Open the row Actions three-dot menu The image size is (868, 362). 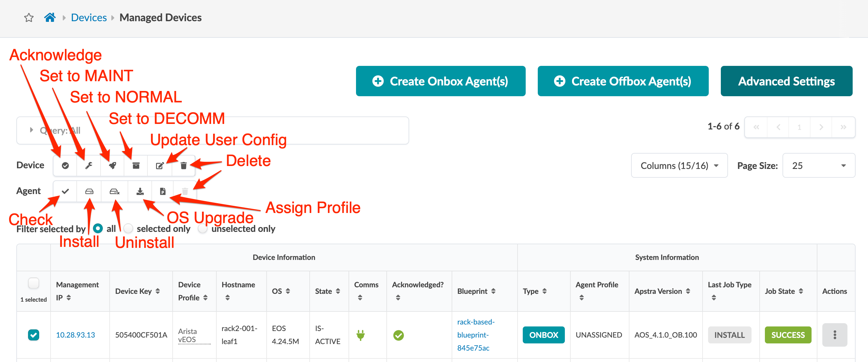(834, 334)
